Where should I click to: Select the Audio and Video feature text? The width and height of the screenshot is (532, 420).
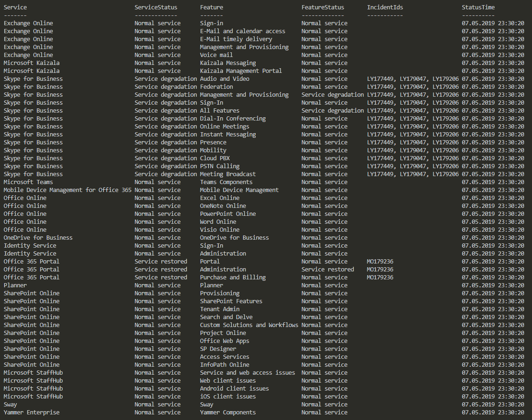coord(224,79)
